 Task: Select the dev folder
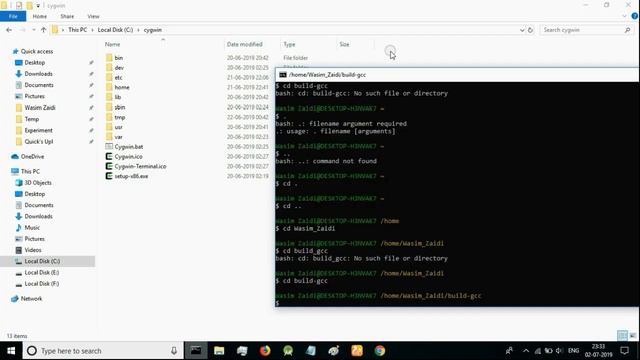(119, 67)
